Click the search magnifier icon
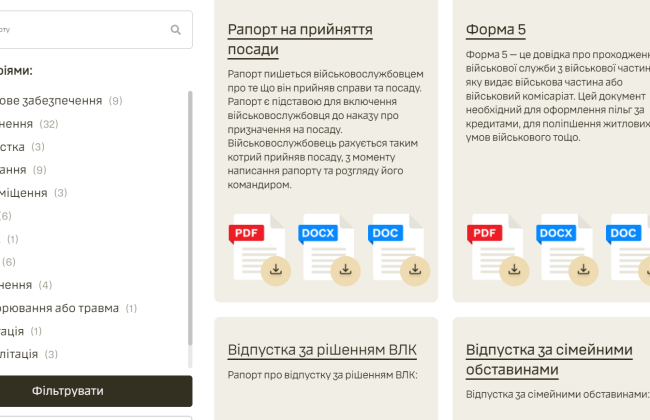This screenshot has width=650, height=420. pos(176,30)
